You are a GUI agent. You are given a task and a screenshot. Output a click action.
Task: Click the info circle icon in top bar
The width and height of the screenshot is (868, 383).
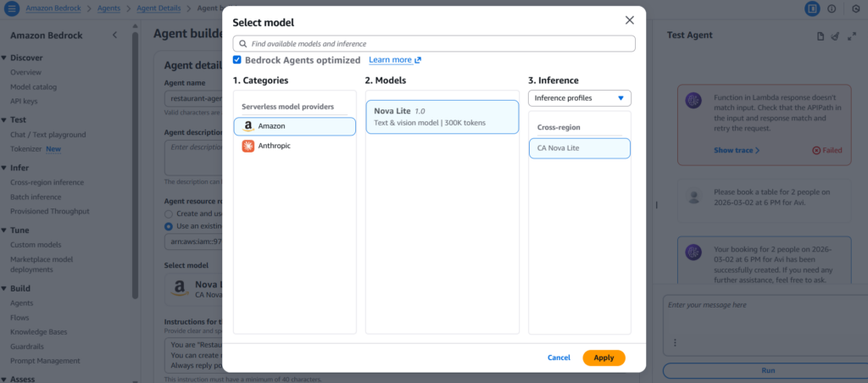831,8
